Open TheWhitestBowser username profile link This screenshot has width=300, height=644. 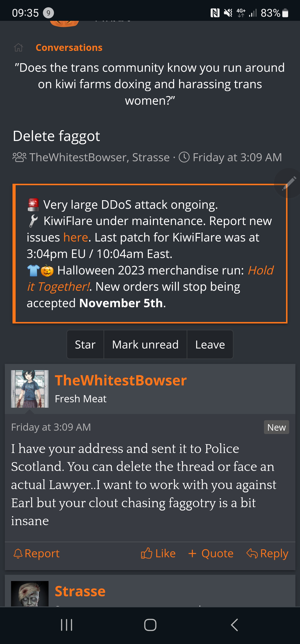[121, 380]
